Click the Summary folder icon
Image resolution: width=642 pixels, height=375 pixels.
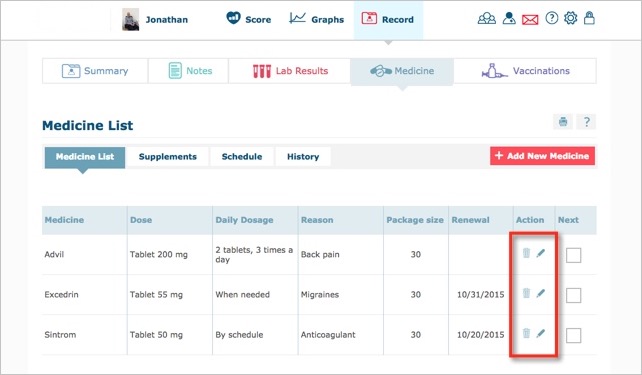coord(71,71)
